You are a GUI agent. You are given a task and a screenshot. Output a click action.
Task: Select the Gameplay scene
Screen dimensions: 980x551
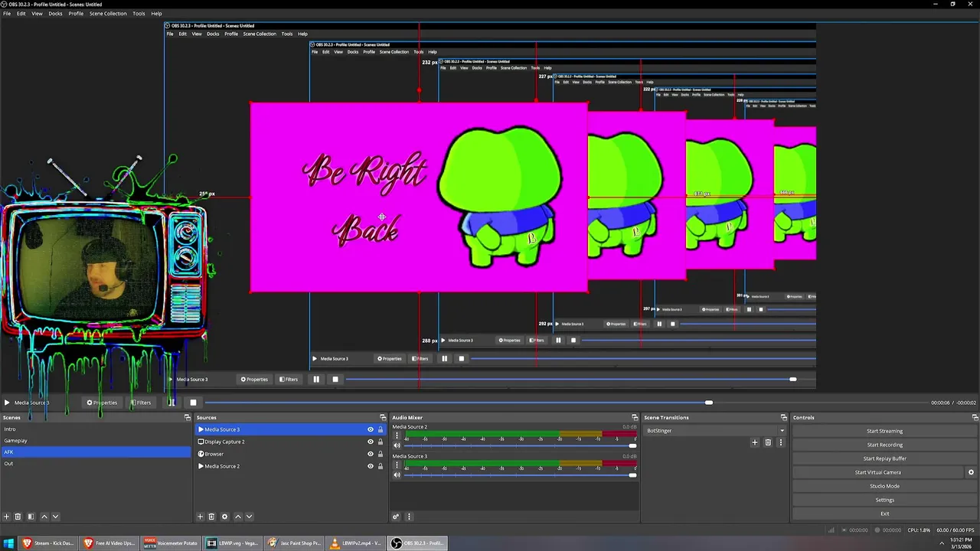[95, 441]
